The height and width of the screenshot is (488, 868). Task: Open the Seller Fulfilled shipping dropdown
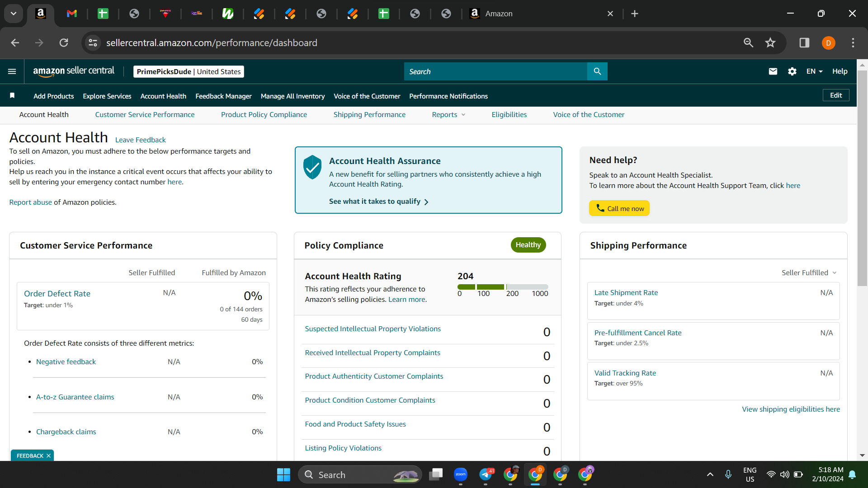point(809,272)
